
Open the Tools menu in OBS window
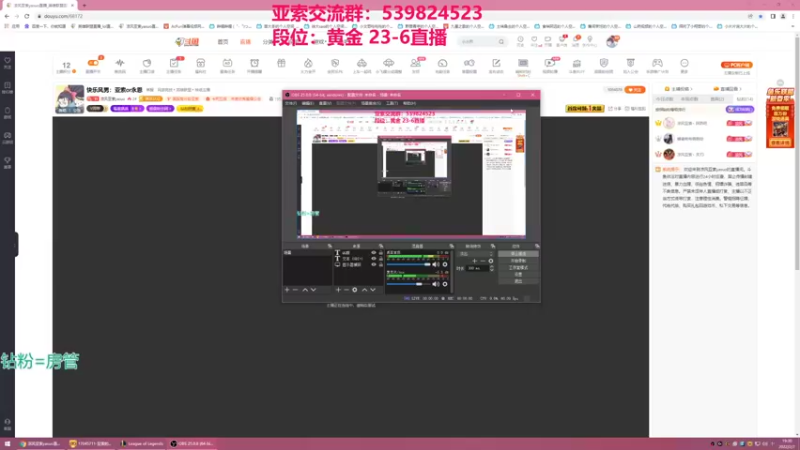click(391, 104)
